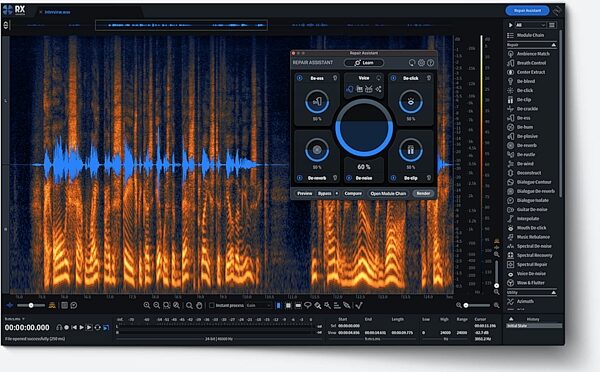
Task: Select the Lasso selection tool
Action: click(308, 305)
